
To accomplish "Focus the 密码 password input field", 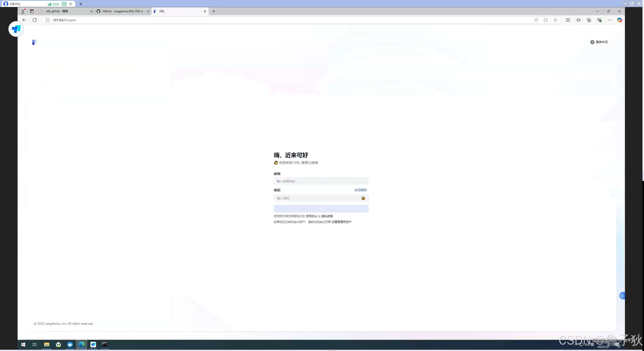I will [318, 198].
